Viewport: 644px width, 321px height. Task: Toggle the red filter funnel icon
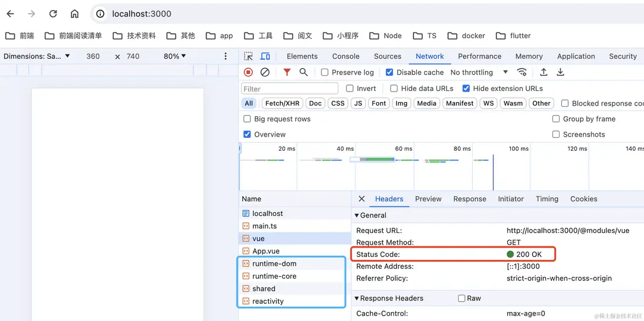click(287, 72)
